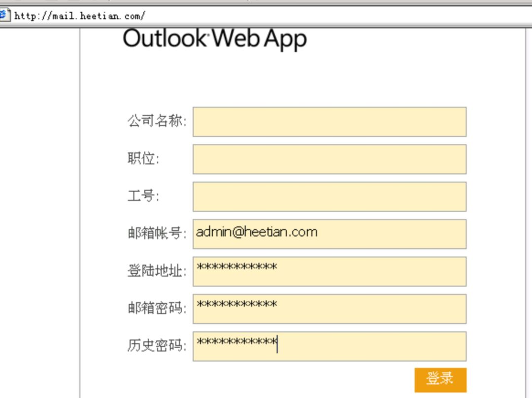This screenshot has height=398, width=532.
Task: Click the 邮箱密码 password field
Action: (330, 309)
